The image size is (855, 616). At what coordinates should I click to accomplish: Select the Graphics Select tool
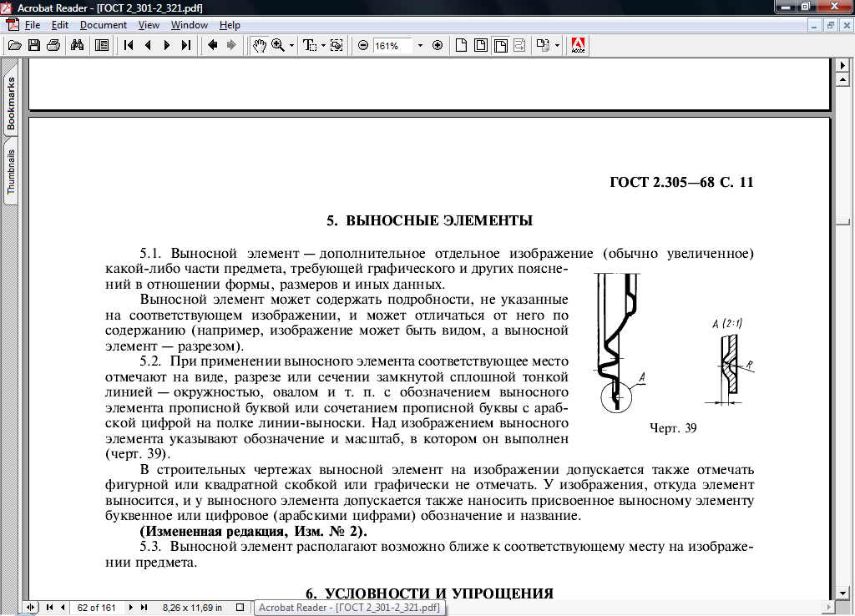(x=336, y=45)
